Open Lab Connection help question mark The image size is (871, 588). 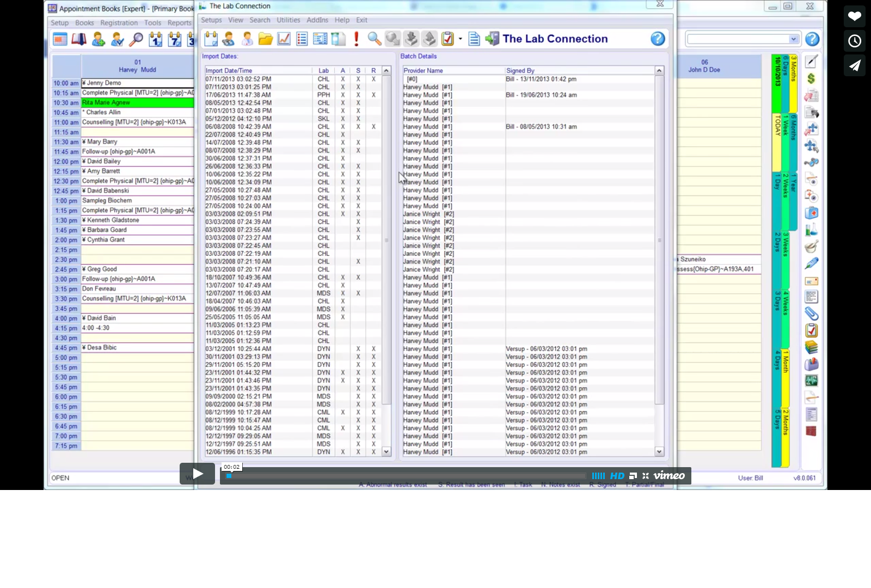coord(658,39)
